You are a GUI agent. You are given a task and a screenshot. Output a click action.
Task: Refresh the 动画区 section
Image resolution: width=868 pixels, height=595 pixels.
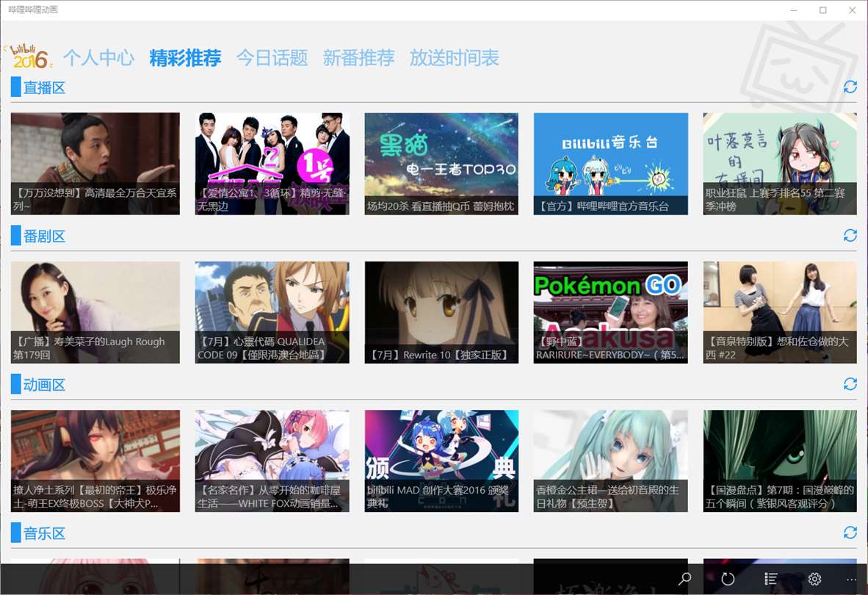pyautogui.click(x=850, y=383)
